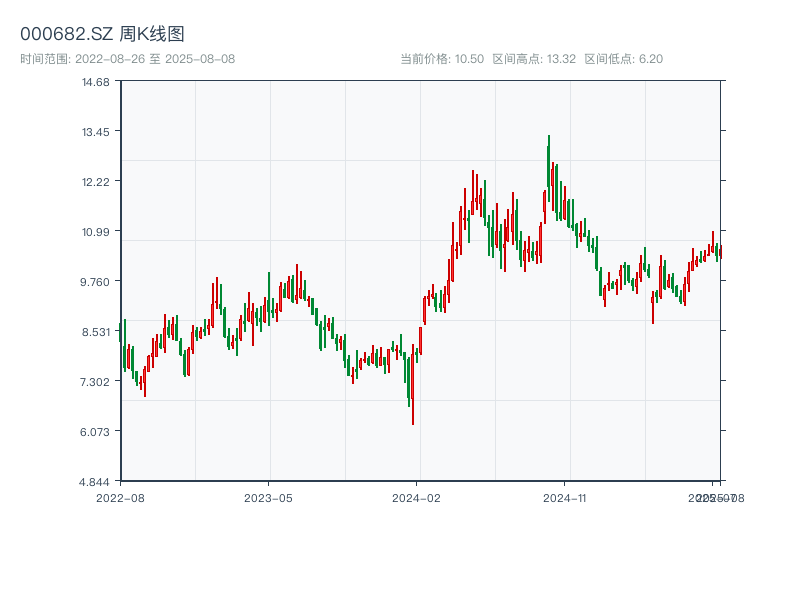Click the 2022-08 x-axis date label

(120, 497)
